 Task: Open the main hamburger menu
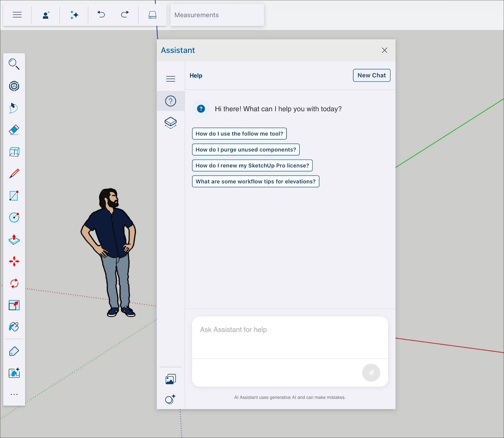[x=17, y=14]
